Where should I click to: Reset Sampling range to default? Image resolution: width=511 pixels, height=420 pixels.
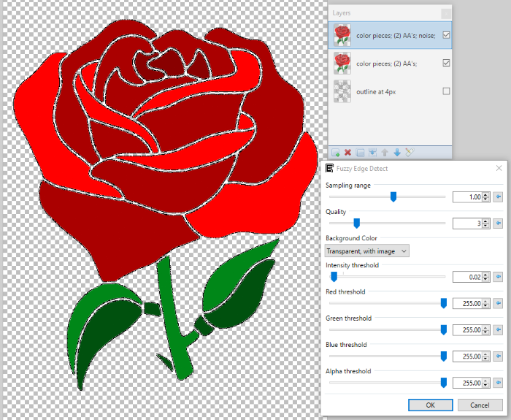tap(498, 197)
